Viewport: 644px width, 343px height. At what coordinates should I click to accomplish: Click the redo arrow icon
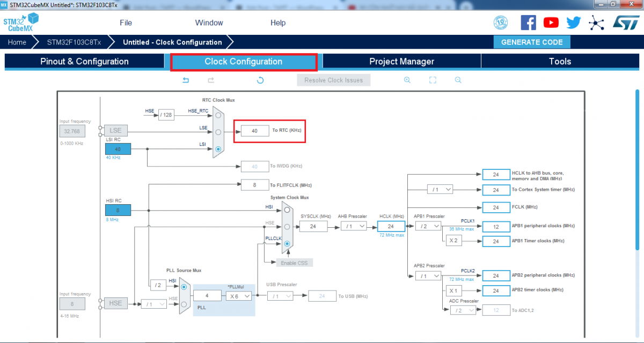(211, 80)
